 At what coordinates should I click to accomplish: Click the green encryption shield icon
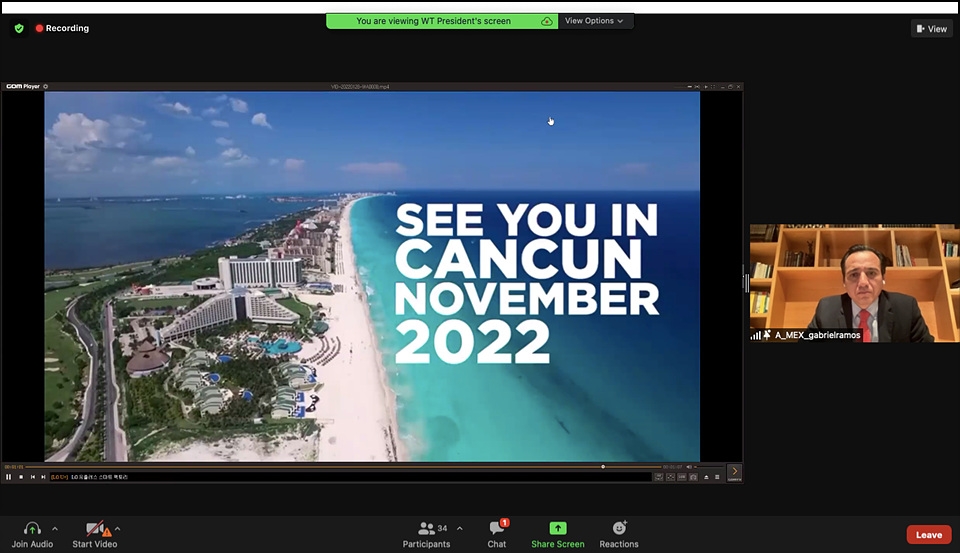coord(19,28)
